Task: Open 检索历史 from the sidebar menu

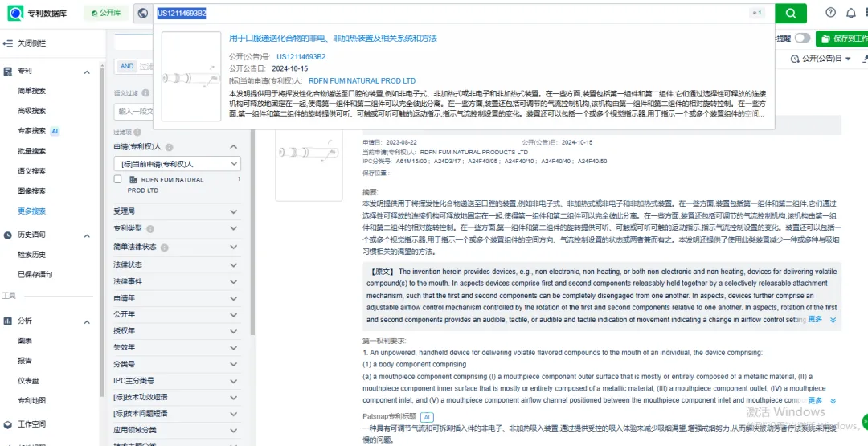Action: pos(32,255)
